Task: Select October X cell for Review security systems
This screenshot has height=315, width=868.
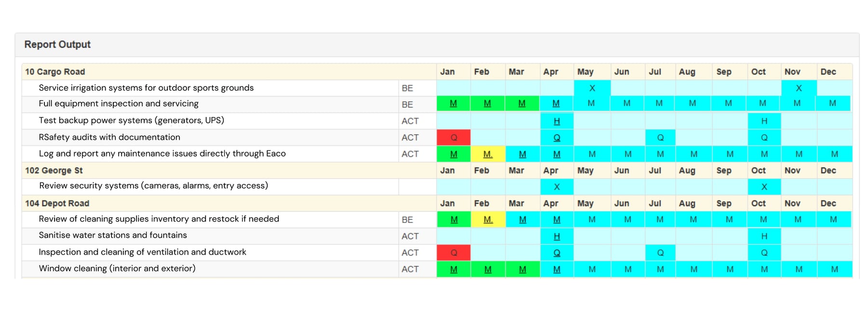Action: click(764, 187)
